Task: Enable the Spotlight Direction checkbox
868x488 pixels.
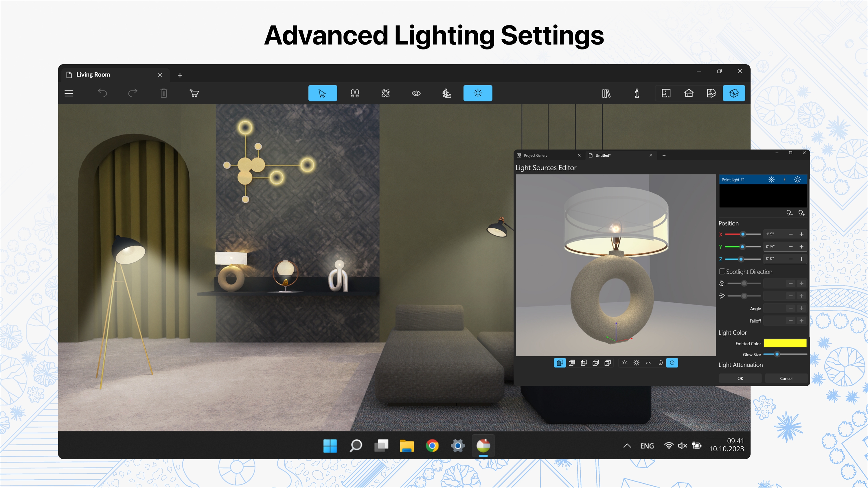Action: [x=722, y=271]
